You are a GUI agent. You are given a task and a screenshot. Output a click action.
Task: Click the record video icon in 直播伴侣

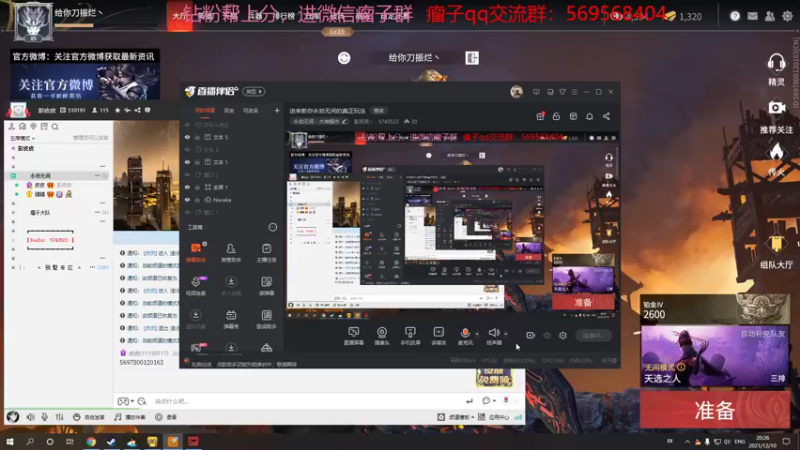(531, 335)
